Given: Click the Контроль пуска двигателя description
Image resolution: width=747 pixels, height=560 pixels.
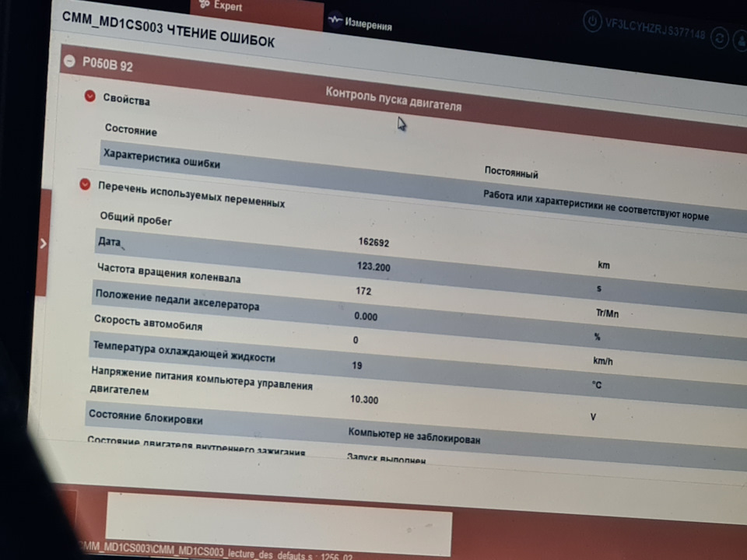Looking at the screenshot, I should [x=394, y=99].
